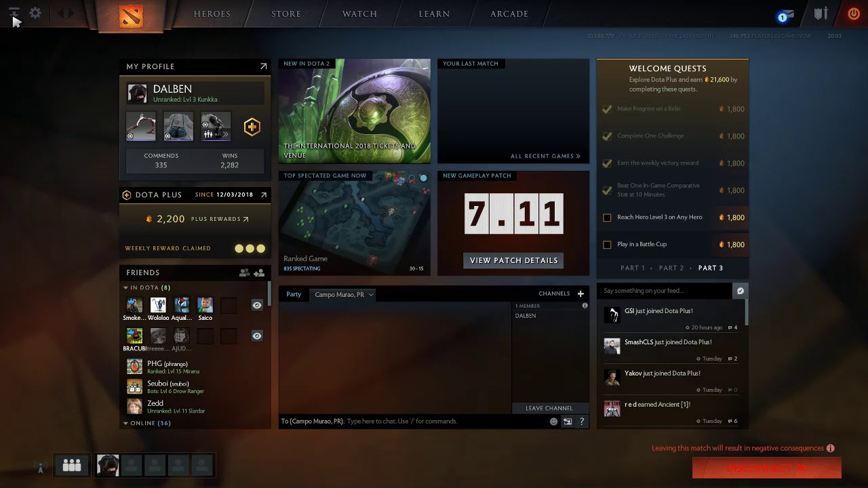868x488 pixels.
Task: Open the Heroes tab
Action: [x=212, y=14]
